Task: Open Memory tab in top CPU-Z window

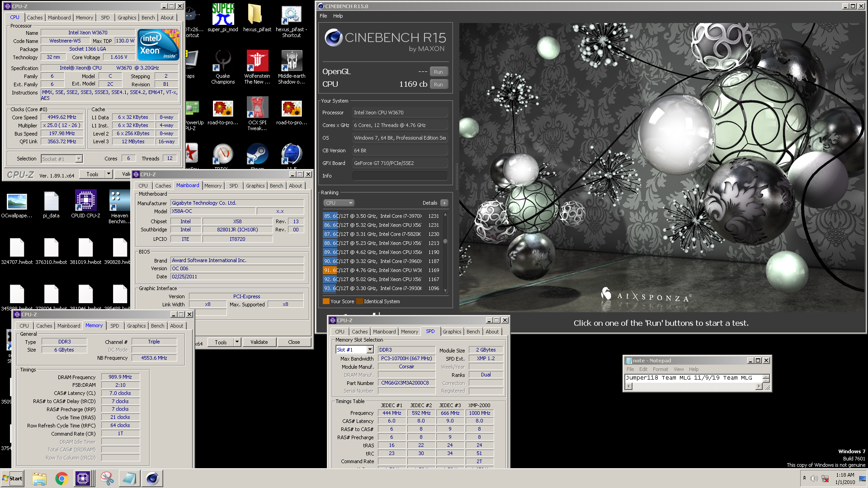Action: coord(85,18)
